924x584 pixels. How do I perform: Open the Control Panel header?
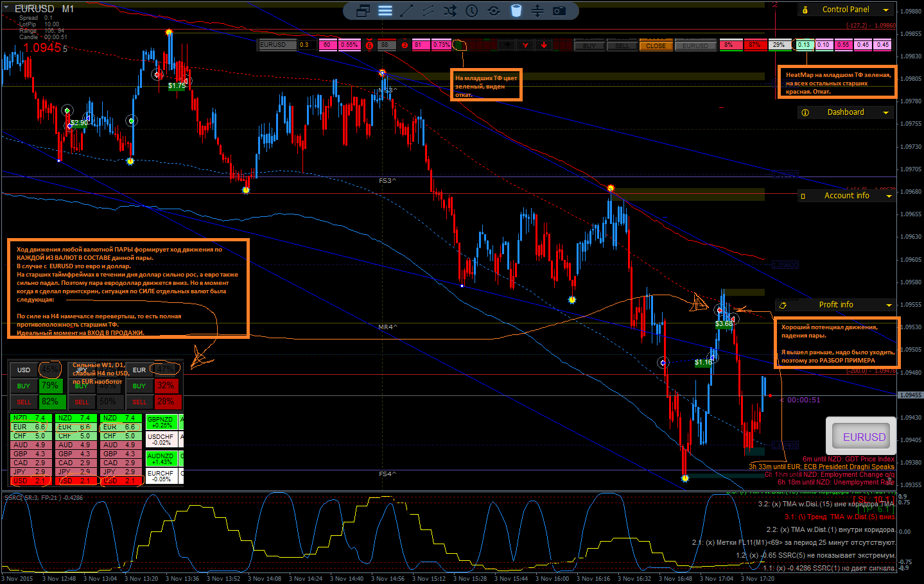point(846,10)
